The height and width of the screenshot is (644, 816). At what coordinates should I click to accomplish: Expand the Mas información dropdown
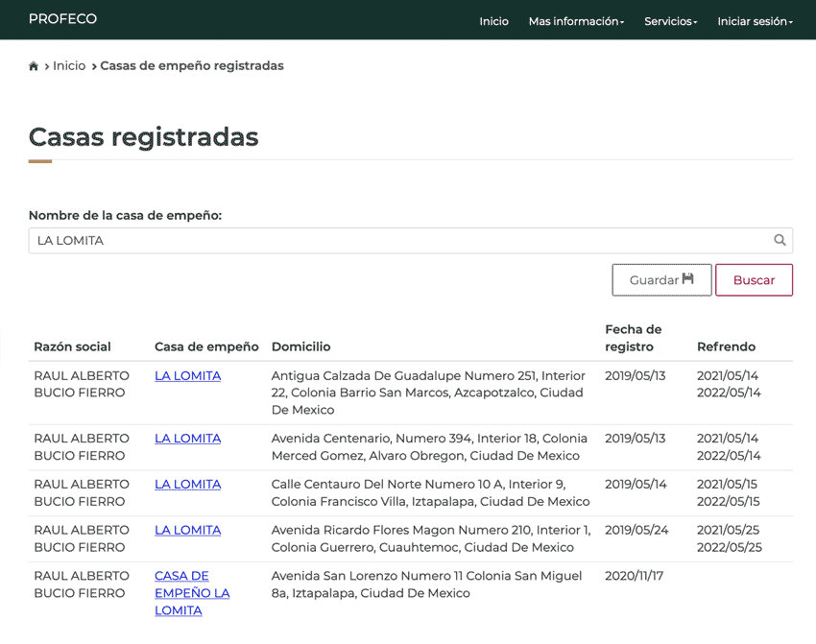point(576,21)
